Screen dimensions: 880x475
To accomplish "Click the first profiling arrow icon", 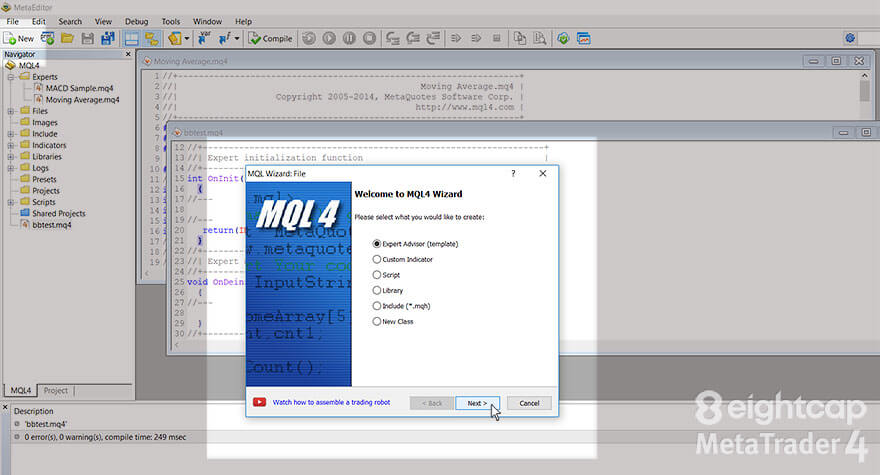I will point(456,38).
